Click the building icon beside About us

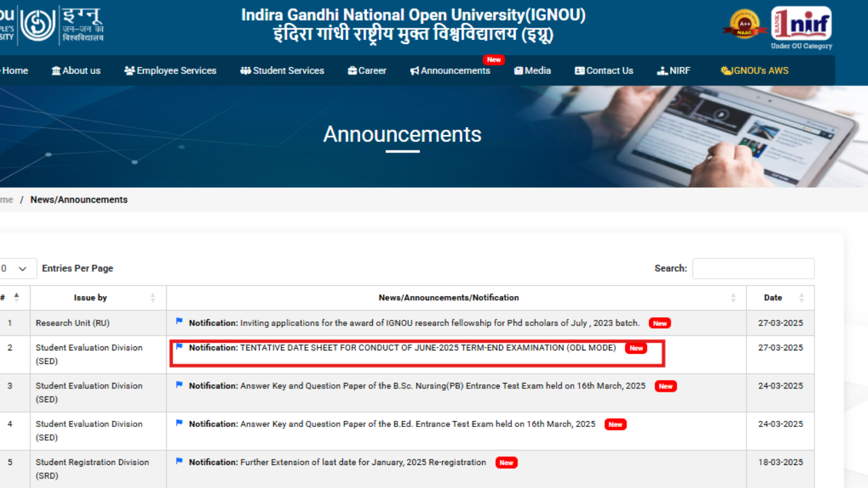point(56,70)
